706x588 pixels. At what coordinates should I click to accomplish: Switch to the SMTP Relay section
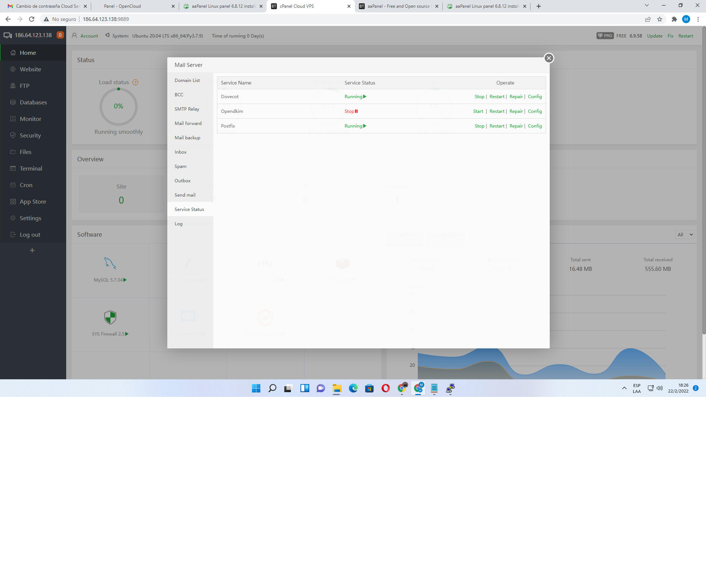pyautogui.click(x=187, y=109)
